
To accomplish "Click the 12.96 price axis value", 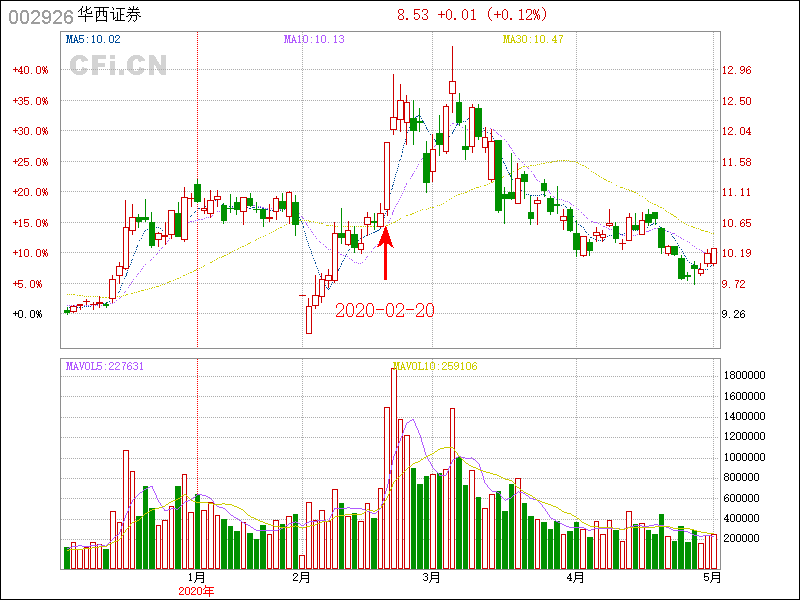I will (x=737, y=70).
